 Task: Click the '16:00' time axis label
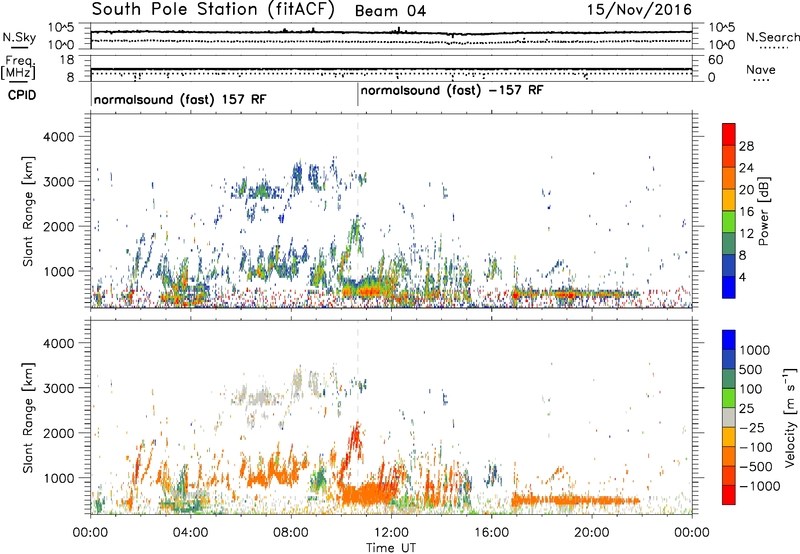(x=491, y=532)
